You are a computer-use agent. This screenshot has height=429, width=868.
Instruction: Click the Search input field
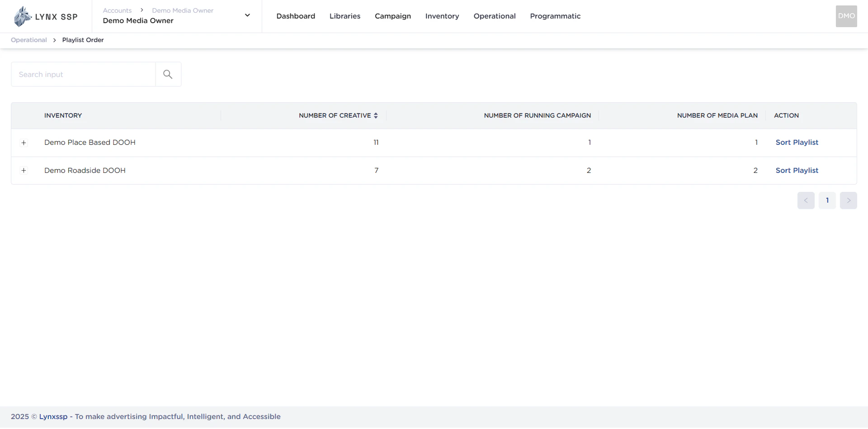(84, 74)
